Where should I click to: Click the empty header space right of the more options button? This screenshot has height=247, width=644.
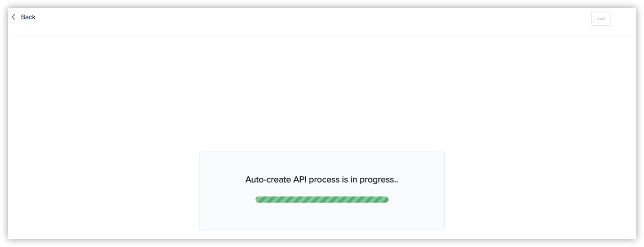click(623, 20)
